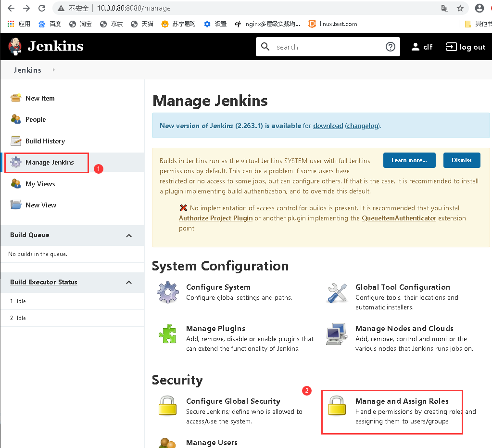Bookmark this page with the star icon

[x=460, y=8]
